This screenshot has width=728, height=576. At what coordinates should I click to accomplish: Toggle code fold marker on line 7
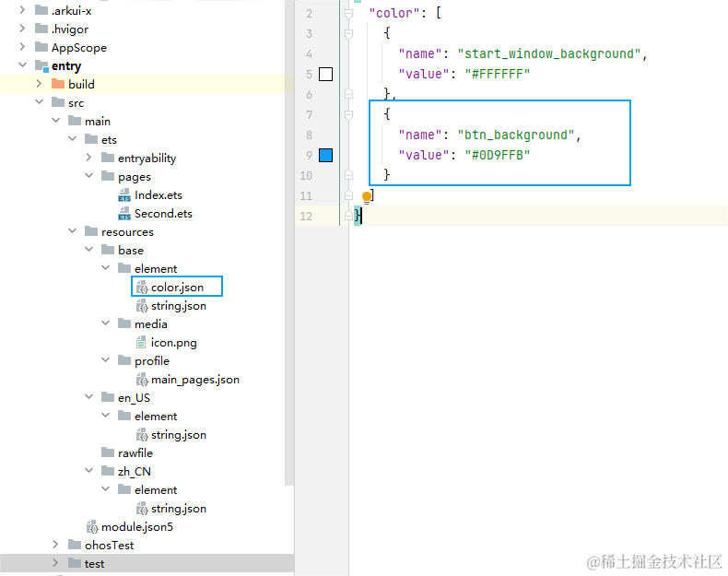(x=348, y=114)
